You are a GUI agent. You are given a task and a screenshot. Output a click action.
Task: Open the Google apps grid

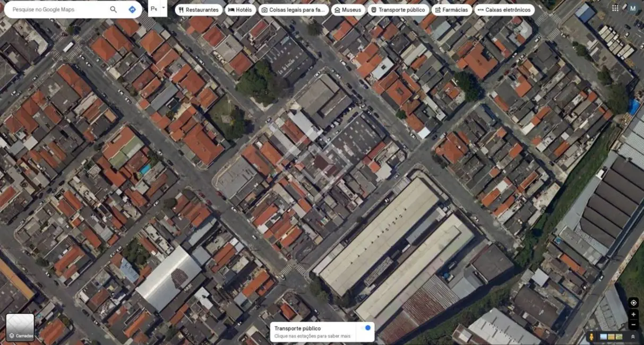(615, 8)
